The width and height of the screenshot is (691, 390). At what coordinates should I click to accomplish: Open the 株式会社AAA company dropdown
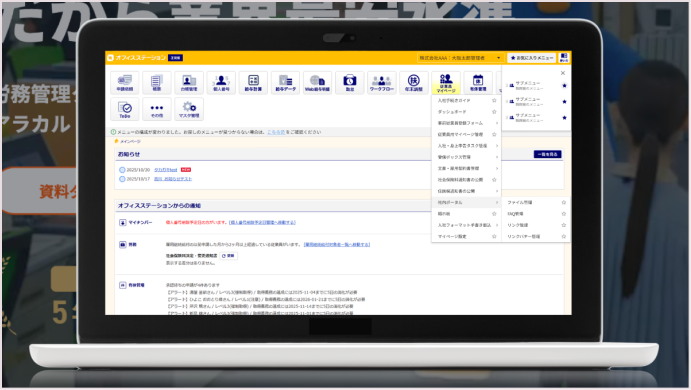(x=460, y=58)
